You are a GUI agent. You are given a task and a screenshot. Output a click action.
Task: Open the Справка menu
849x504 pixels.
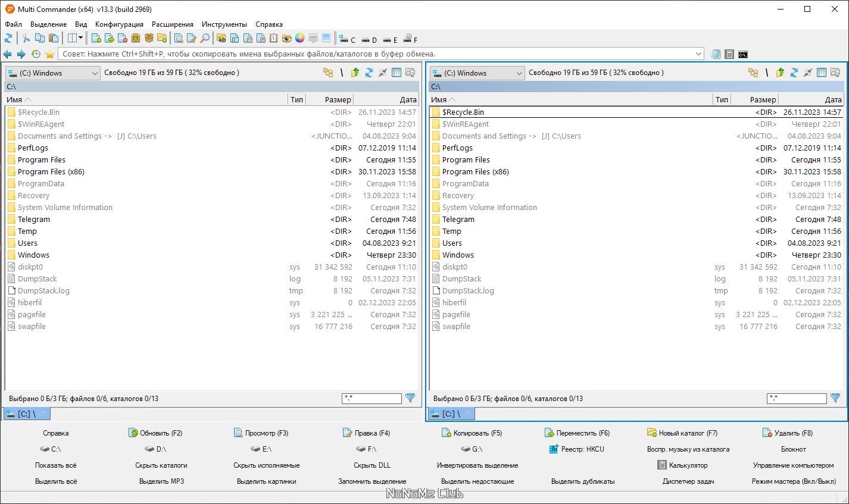(x=269, y=24)
